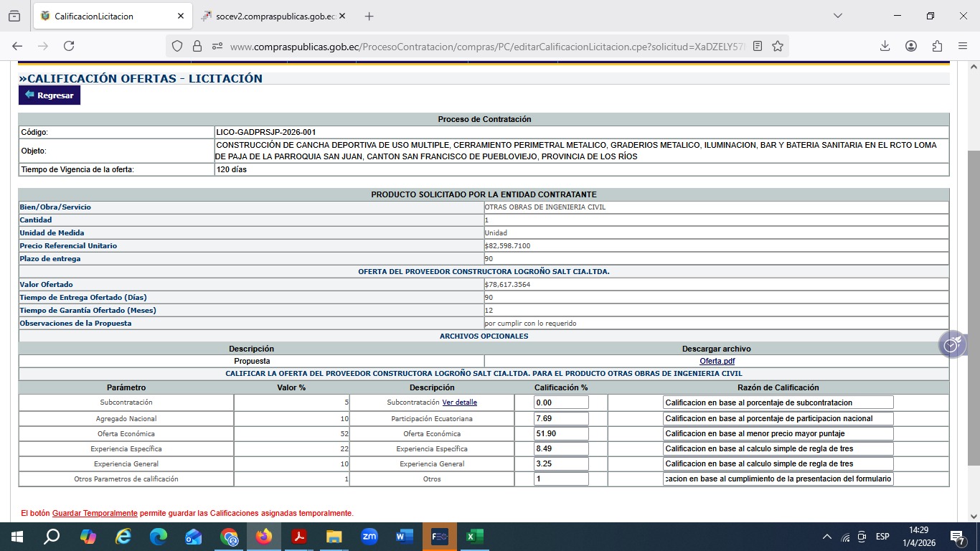The image size is (980, 551).
Task: Click the Oferta Económica calificación field
Action: pyautogui.click(x=561, y=433)
